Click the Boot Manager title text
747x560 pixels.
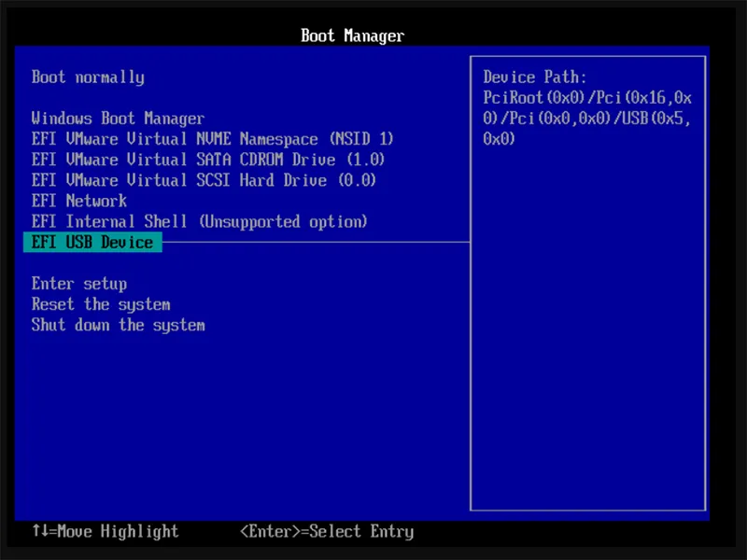point(353,35)
